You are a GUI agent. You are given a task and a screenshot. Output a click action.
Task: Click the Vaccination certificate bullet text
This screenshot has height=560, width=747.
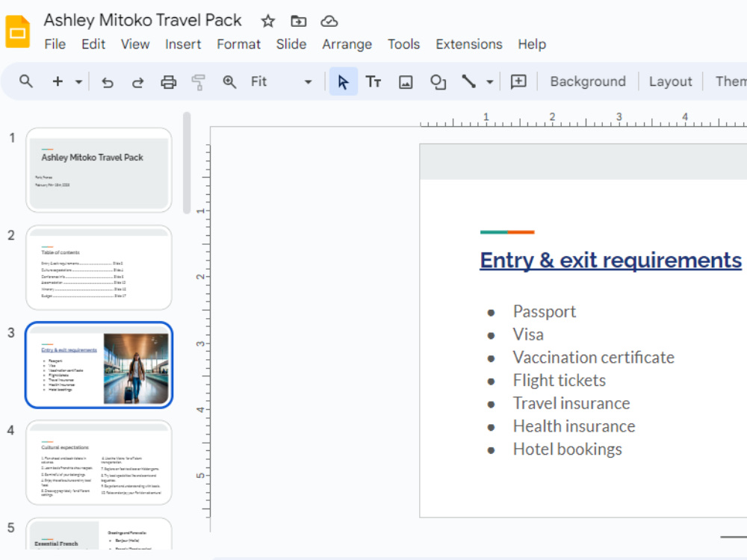594,357
